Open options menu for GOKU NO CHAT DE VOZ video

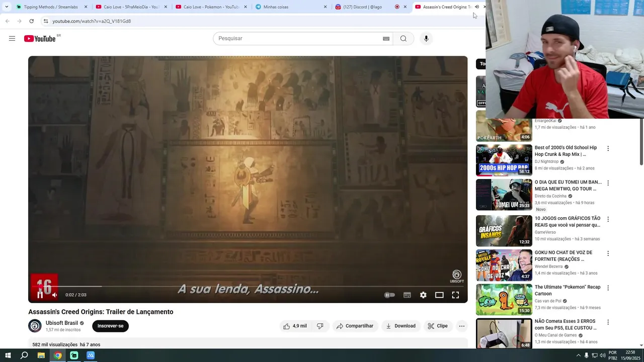click(x=608, y=253)
